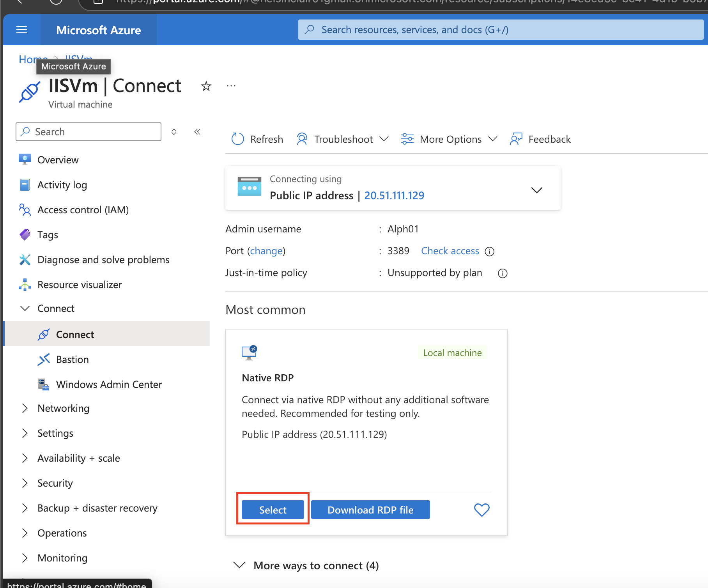Click the Resource visualizer diagram icon

[25, 285]
